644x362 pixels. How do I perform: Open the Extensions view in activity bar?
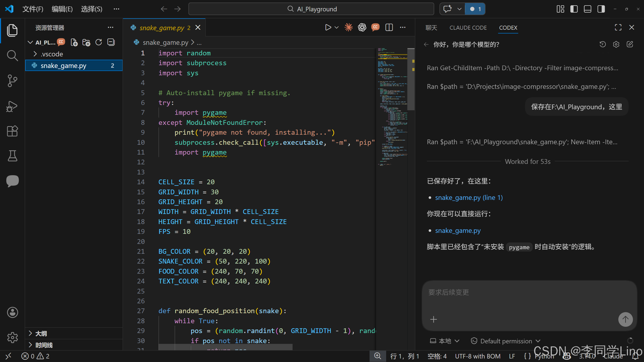(12, 131)
